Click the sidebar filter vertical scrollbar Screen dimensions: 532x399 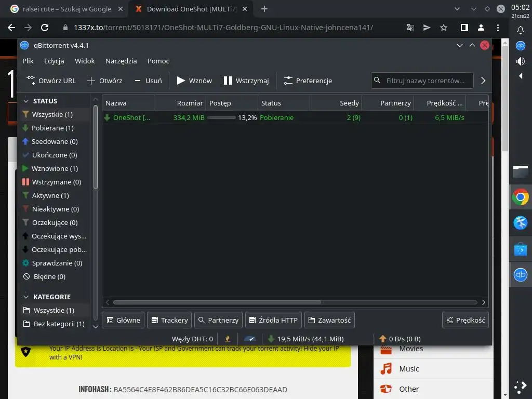click(96, 147)
